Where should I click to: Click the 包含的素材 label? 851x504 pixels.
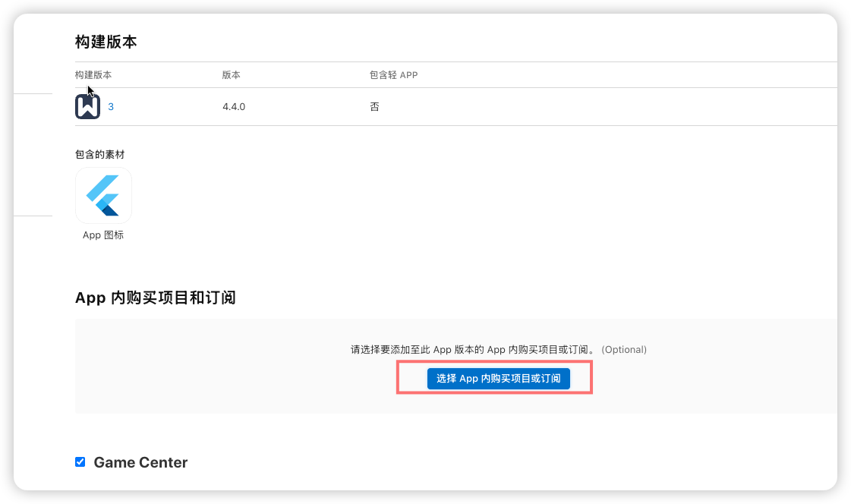click(x=100, y=155)
